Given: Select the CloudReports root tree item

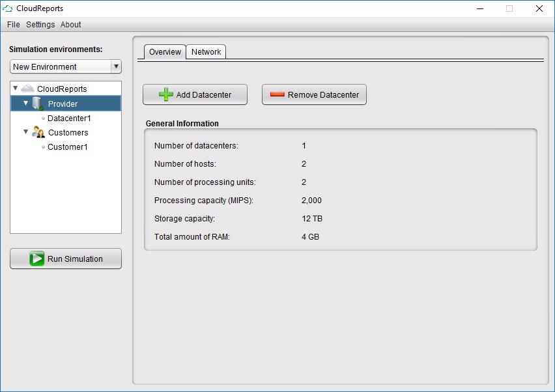Looking at the screenshot, I should (62, 89).
